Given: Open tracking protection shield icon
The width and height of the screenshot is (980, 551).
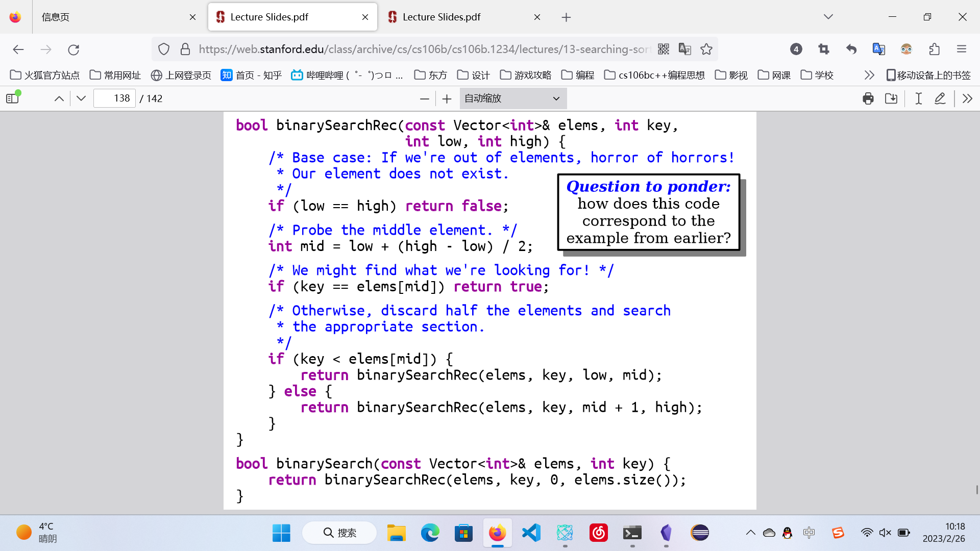Looking at the screenshot, I should coord(163,49).
